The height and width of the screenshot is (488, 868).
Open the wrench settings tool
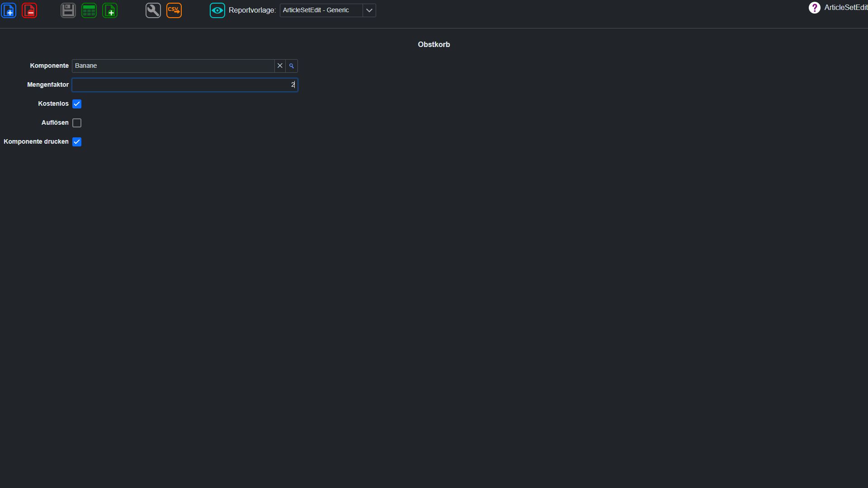point(153,10)
